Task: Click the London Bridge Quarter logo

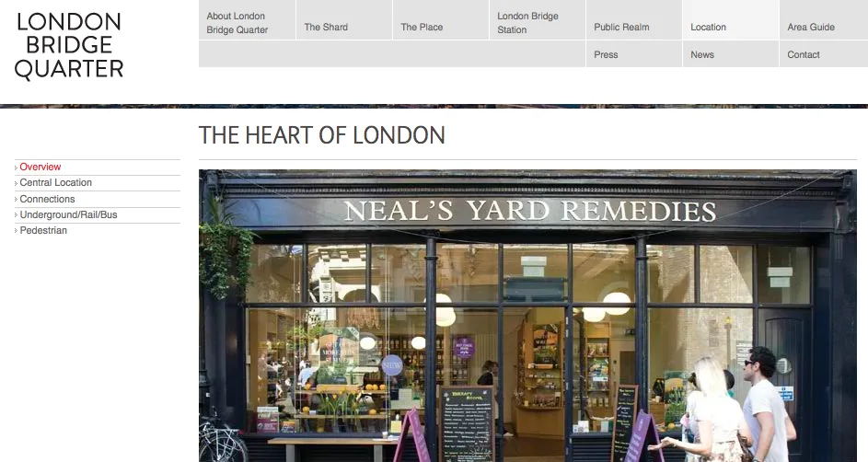Action: click(x=69, y=46)
